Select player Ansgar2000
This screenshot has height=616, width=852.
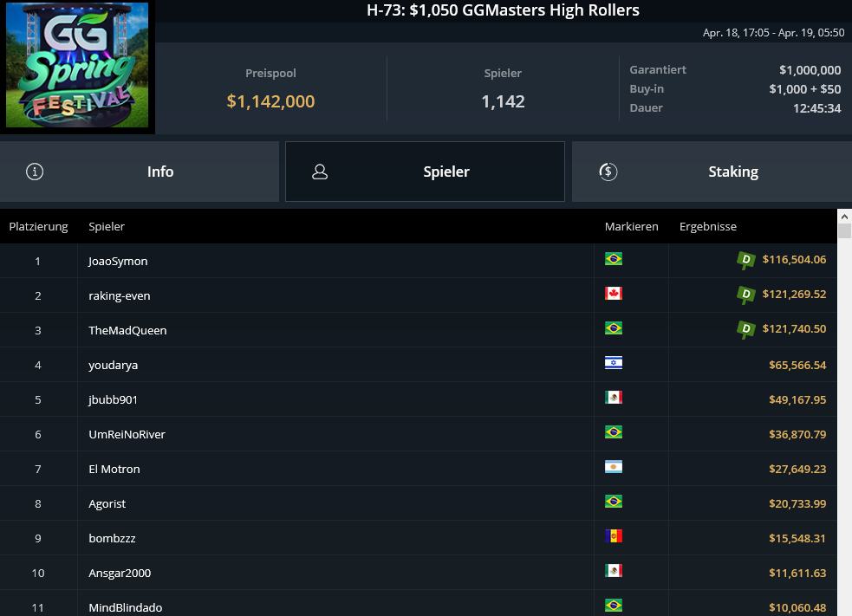click(120, 573)
